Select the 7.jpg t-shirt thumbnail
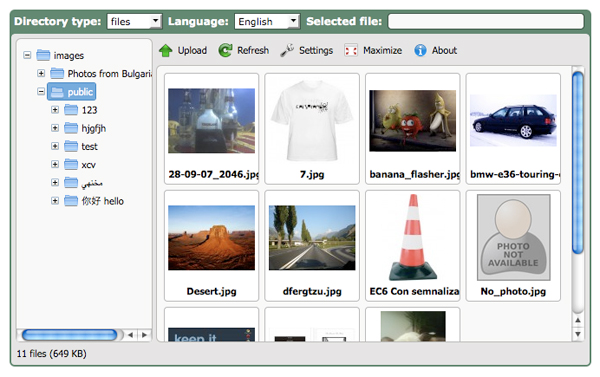600x377 pixels. click(312, 129)
